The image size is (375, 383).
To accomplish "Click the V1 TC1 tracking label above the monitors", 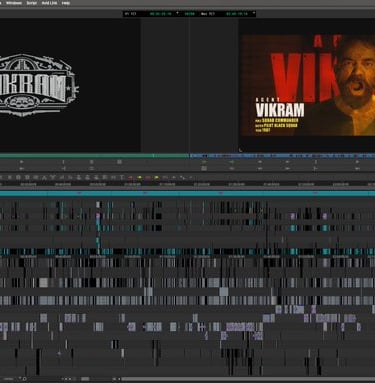I will click(131, 14).
